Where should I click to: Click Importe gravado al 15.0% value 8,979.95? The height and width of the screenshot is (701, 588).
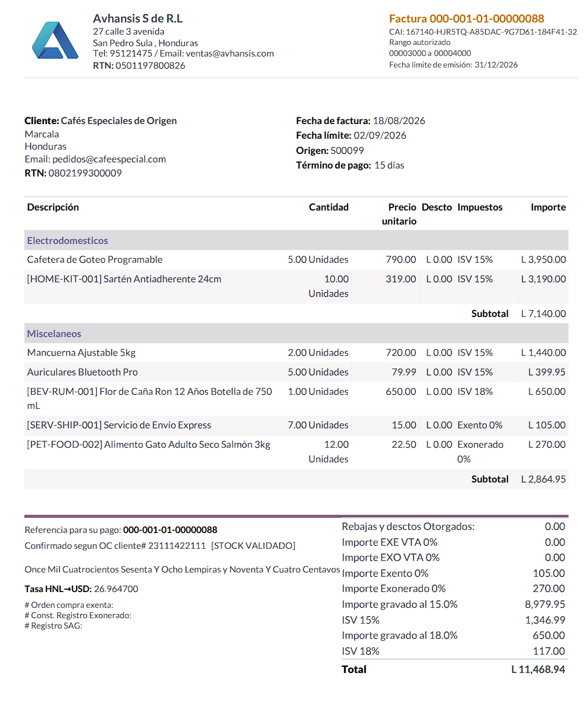tap(545, 604)
